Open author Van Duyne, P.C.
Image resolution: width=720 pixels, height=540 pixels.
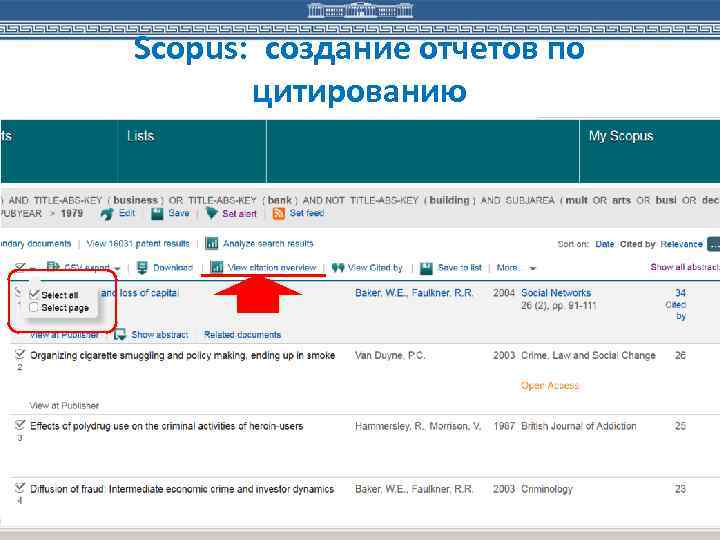(390, 355)
